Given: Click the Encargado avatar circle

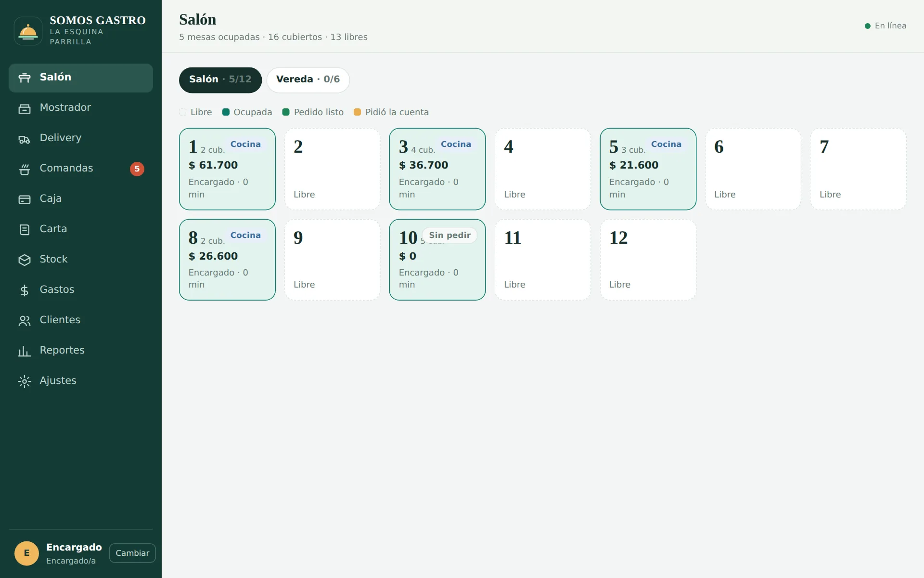Looking at the screenshot, I should (x=26, y=553).
